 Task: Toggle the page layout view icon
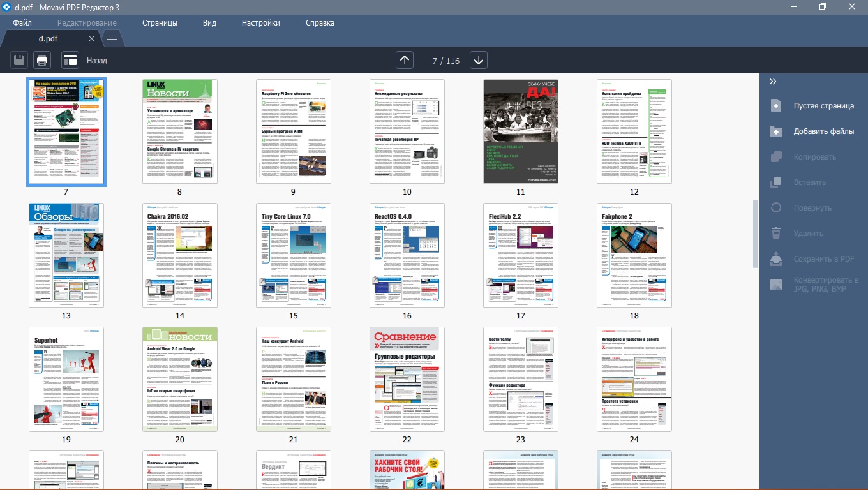pos(70,61)
